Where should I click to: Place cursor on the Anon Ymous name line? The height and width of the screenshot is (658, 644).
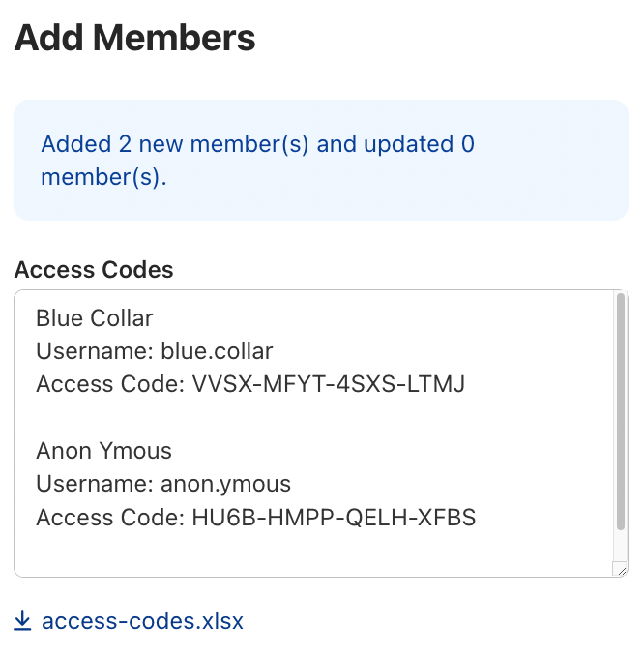pyautogui.click(x=103, y=451)
